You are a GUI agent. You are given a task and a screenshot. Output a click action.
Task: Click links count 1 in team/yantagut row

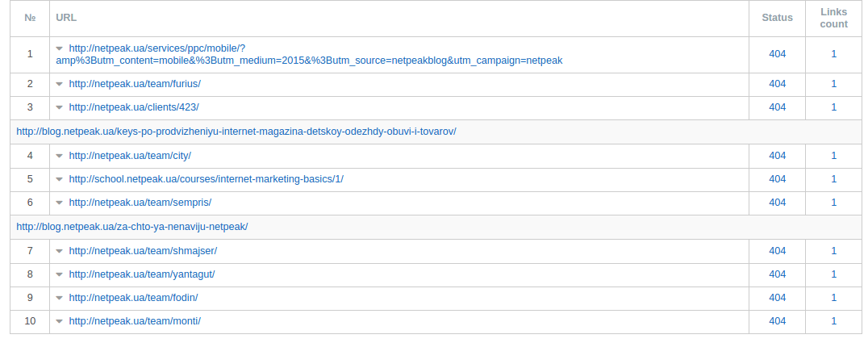click(833, 274)
